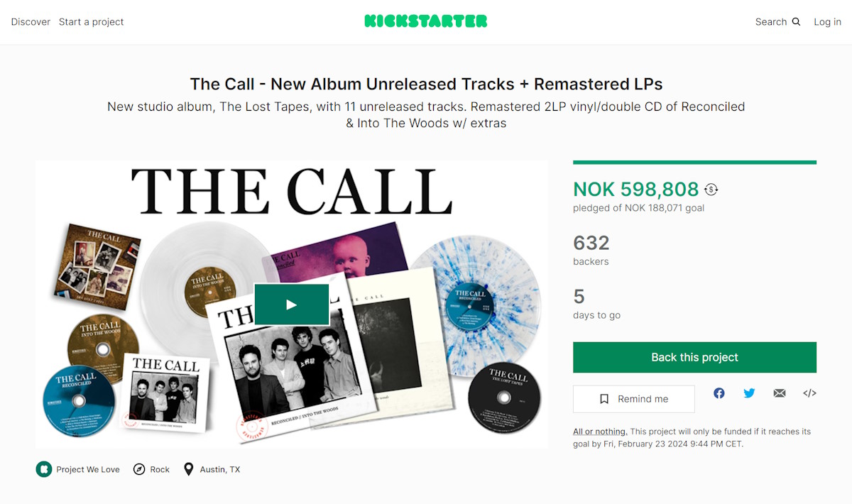Open the Rock category link
This screenshot has width=852, height=504.
point(151,469)
